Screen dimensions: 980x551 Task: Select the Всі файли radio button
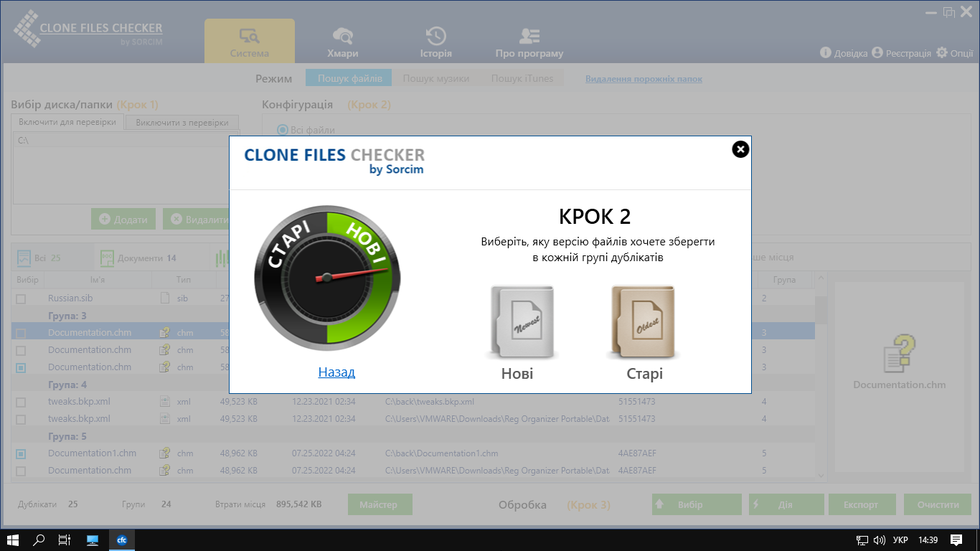click(283, 130)
